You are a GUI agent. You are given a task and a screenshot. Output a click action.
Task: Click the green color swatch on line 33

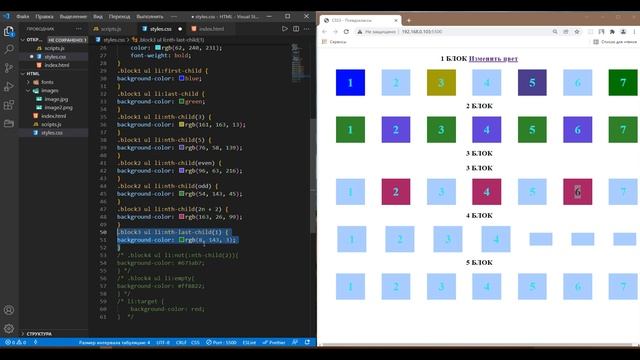182,101
